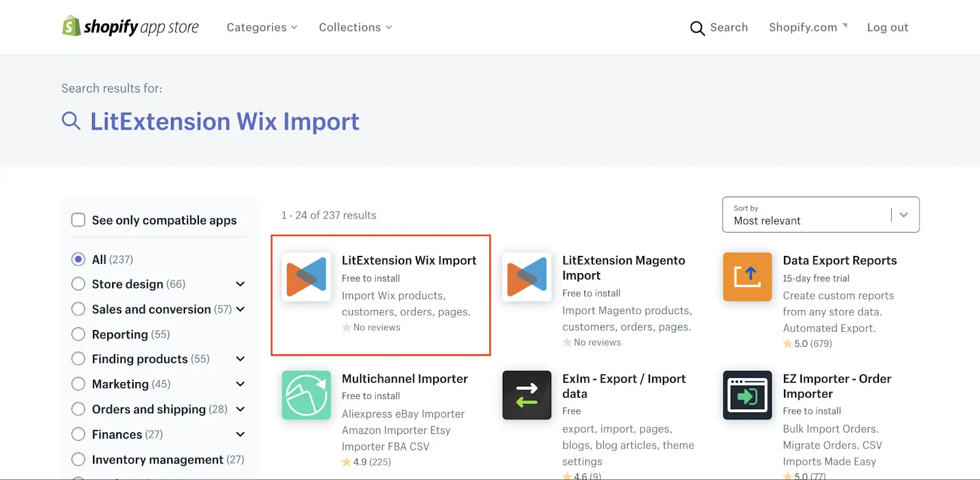Go to Shopify.com link in header
Viewport: 980px width, 480px height.
[803, 28]
